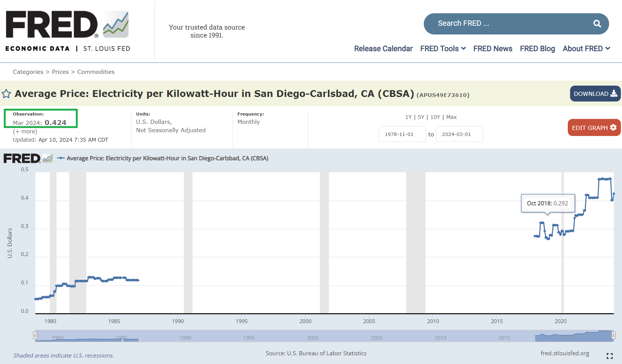Open the FRED Blog
Screen dimensions: 622x364
coord(537,48)
